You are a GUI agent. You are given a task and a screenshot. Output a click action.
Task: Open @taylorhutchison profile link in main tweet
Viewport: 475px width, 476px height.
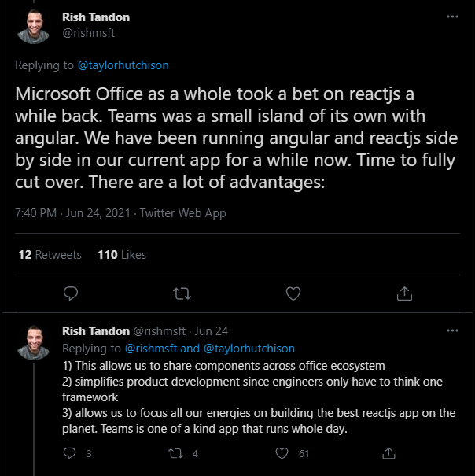tap(123, 65)
